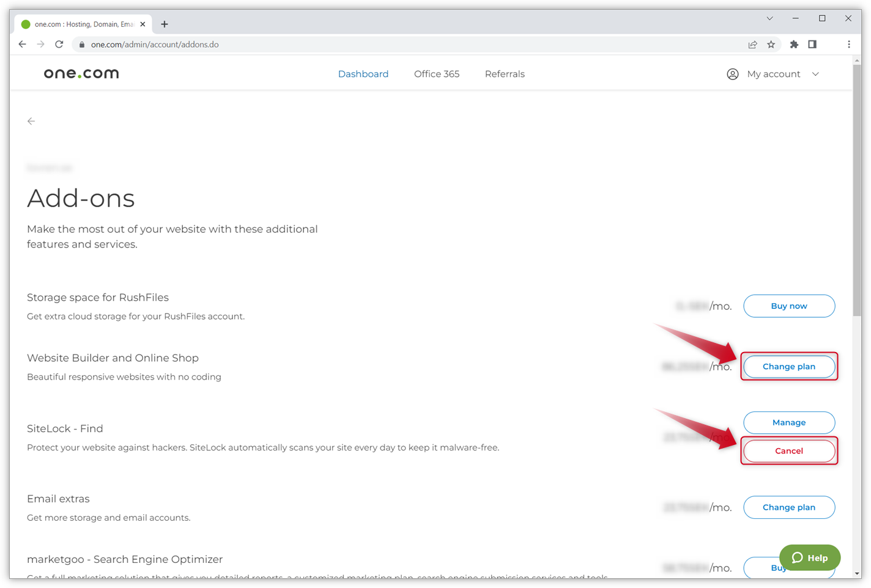Screen dimensions: 871x588
Task: Open the browser extensions puzzle icon
Action: (x=794, y=44)
